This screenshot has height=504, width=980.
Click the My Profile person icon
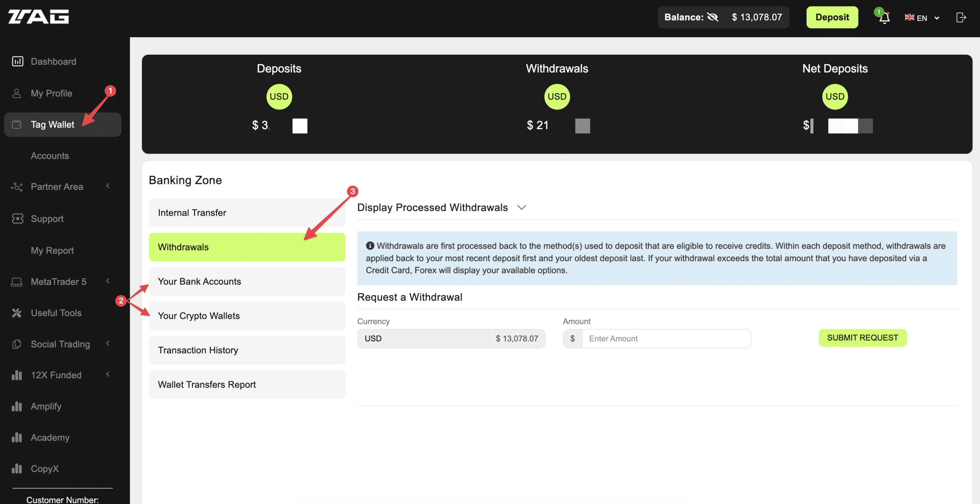17,93
